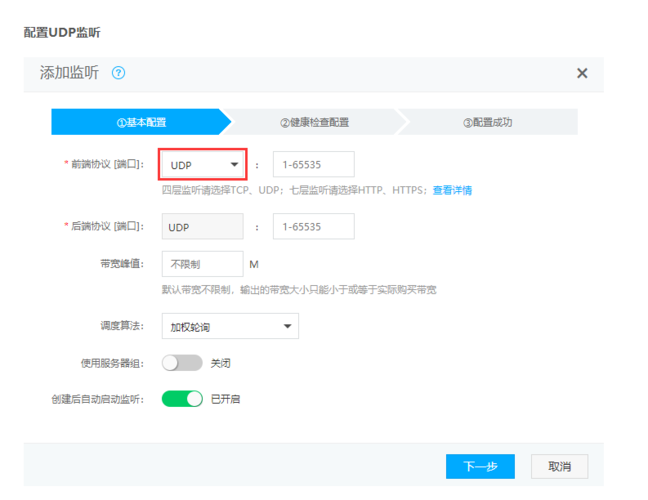Select the 基本配置 step tab
The image size is (648, 500).
pyautogui.click(x=141, y=122)
